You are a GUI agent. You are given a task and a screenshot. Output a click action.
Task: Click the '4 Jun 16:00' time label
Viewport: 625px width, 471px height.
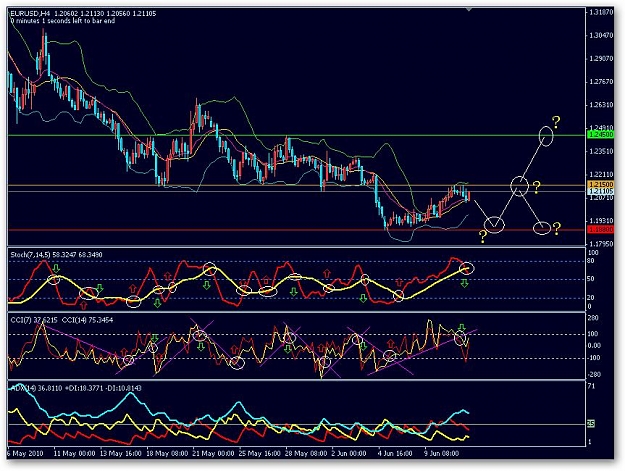[395, 453]
